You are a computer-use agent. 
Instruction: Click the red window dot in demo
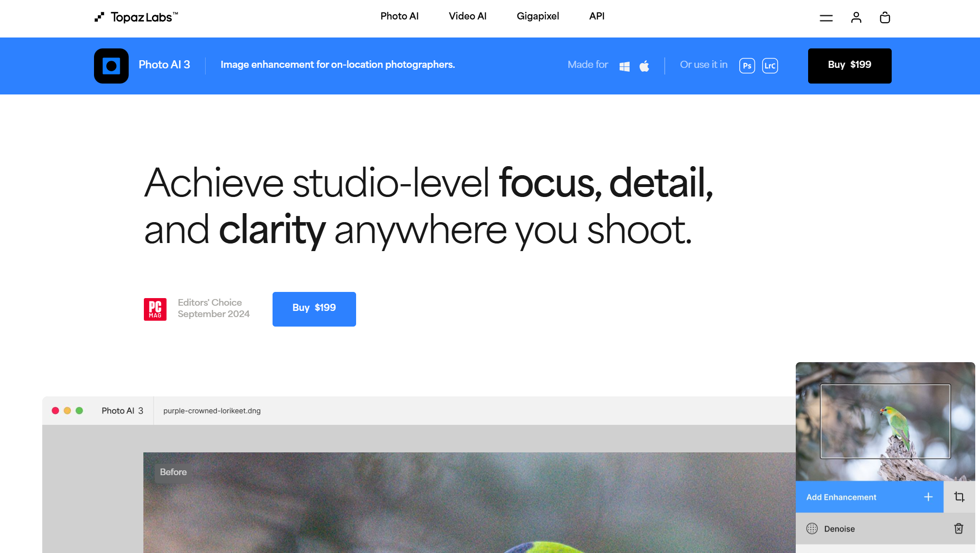55,411
